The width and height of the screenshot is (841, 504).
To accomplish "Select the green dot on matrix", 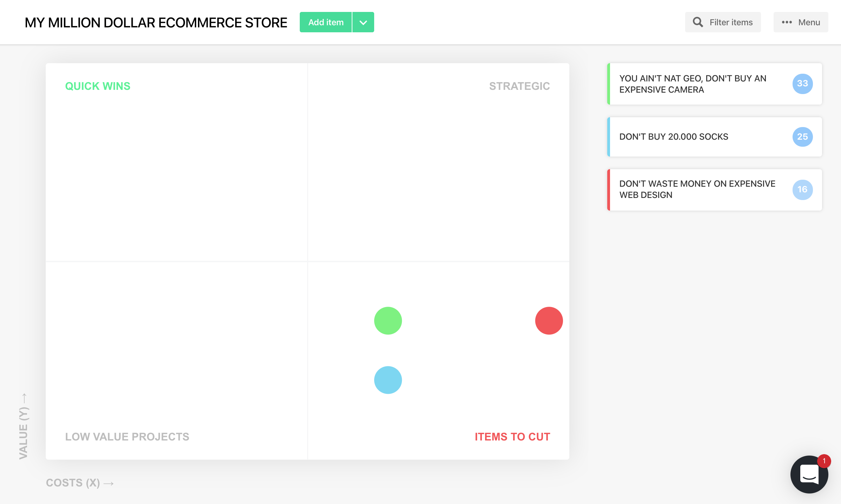I will click(388, 321).
